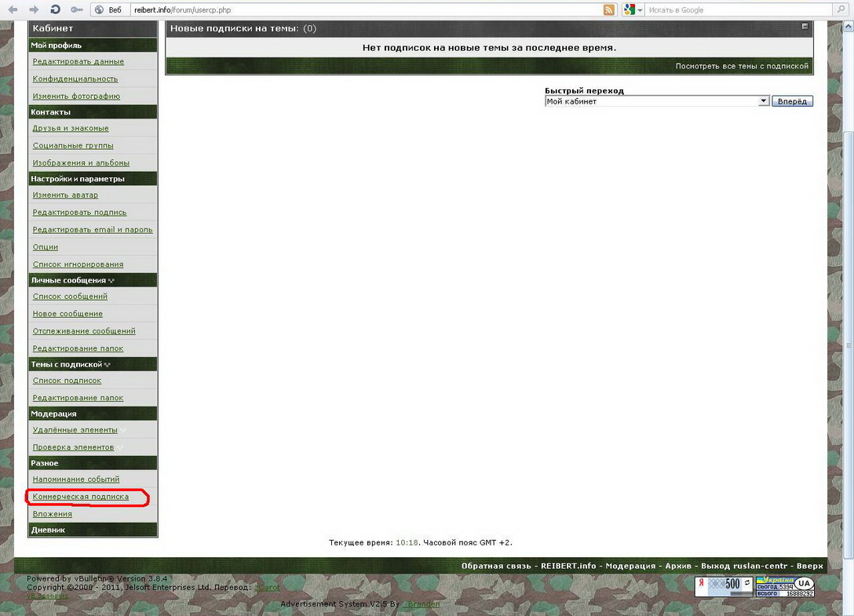Click the key (password wand) icon

[76, 9]
